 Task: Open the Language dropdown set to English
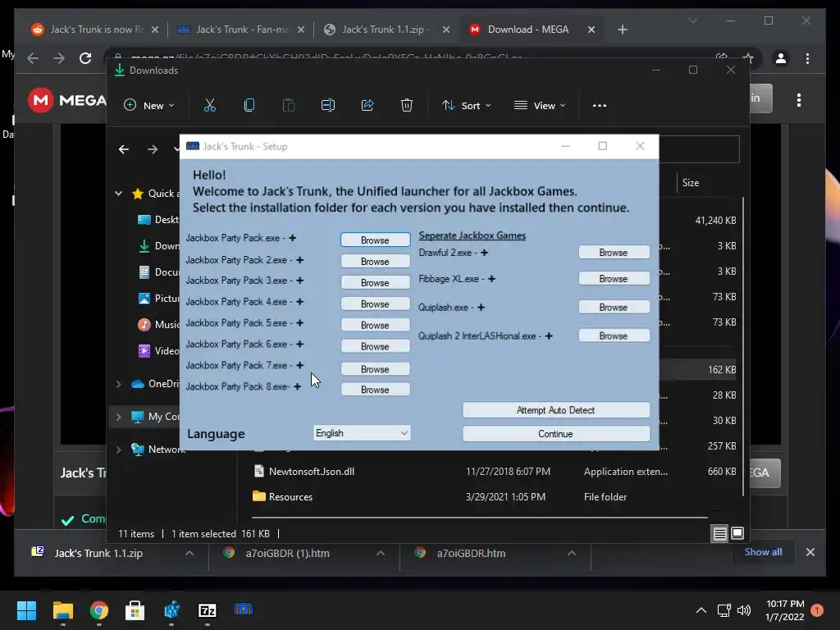pyautogui.click(x=362, y=433)
